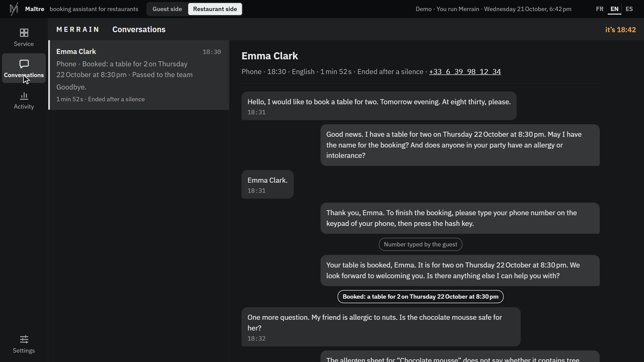Viewport: 644px width, 362px height.
Task: Click the Booked table for 2 confirmation badge
Action: pyautogui.click(x=420, y=297)
